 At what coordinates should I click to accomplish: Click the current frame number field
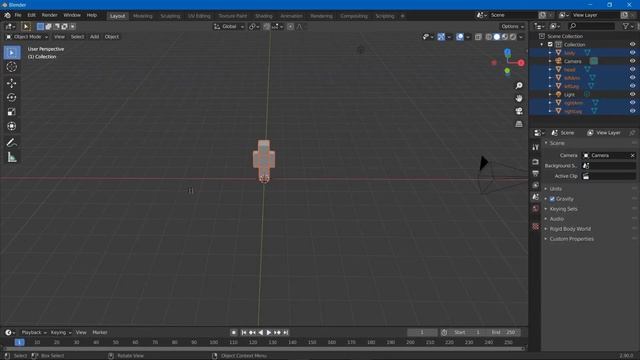coord(422,333)
